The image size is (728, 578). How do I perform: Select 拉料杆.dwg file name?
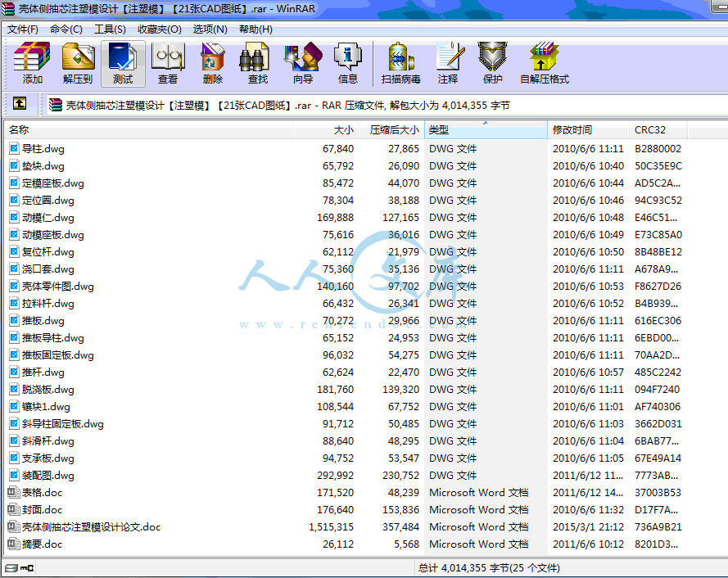[47, 303]
